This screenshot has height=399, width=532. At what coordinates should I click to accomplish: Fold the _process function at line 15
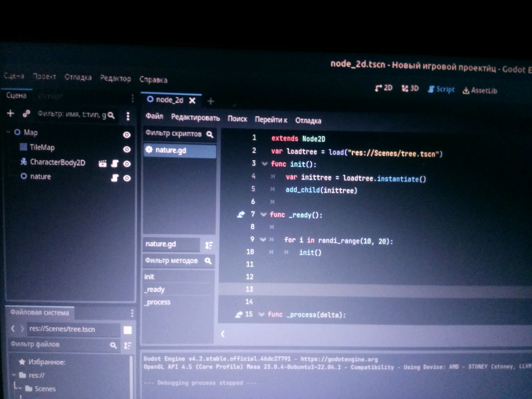[x=261, y=314]
